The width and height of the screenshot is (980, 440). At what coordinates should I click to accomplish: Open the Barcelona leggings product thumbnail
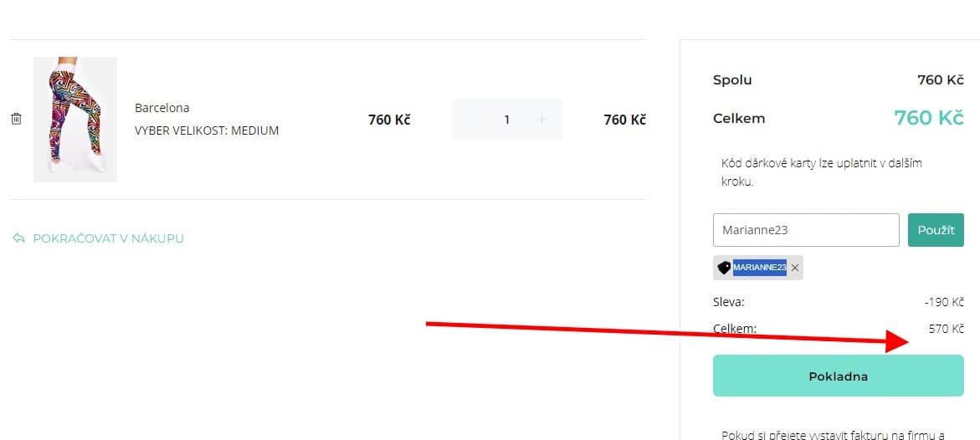74,119
